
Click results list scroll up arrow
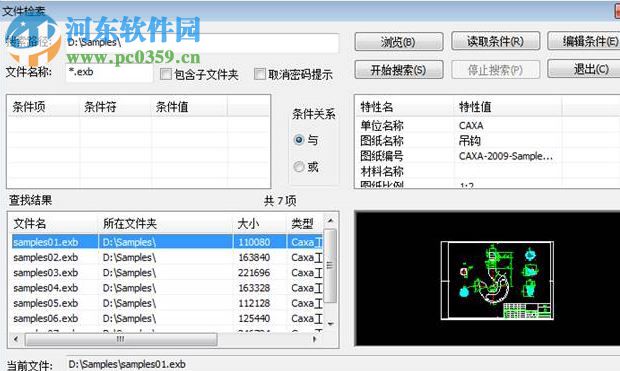point(331,221)
